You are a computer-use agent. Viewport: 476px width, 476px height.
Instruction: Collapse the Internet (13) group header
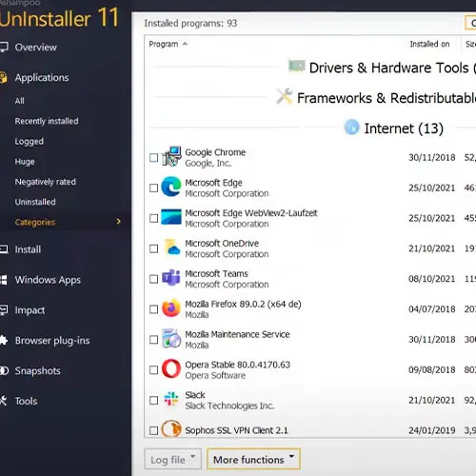404,129
